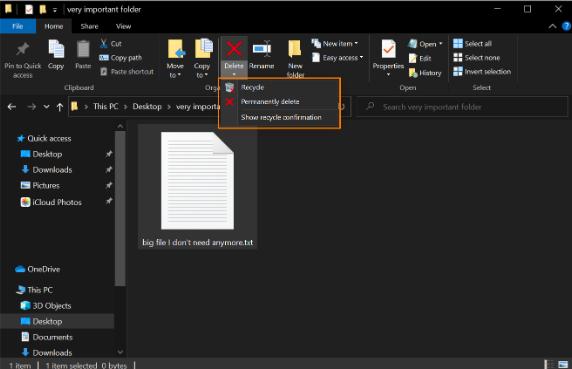Go back with the left arrow
Viewport: 572px width, 369px height.
point(12,106)
